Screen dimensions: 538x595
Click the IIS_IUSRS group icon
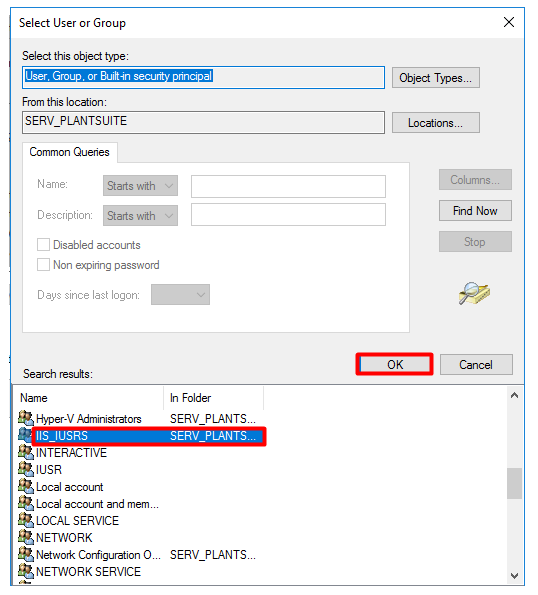coord(26,435)
